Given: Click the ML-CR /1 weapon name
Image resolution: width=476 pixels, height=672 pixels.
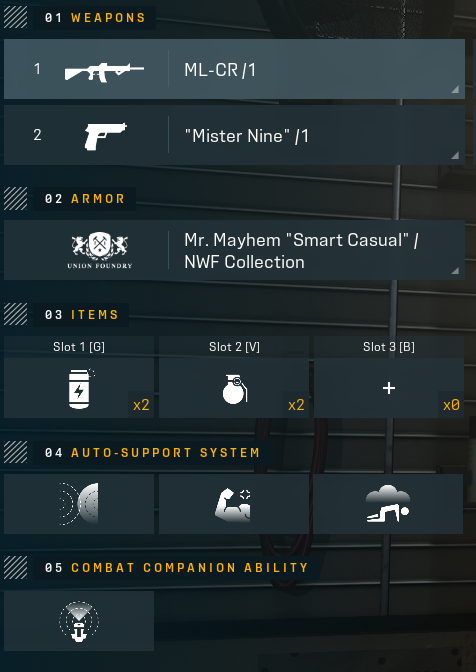Looking at the screenshot, I should 220,70.
